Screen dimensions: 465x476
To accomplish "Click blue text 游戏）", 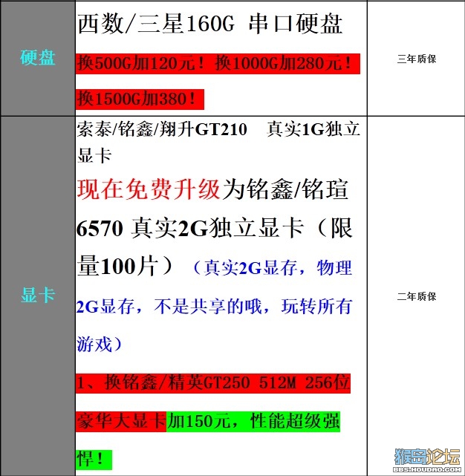I will tap(100, 345).
